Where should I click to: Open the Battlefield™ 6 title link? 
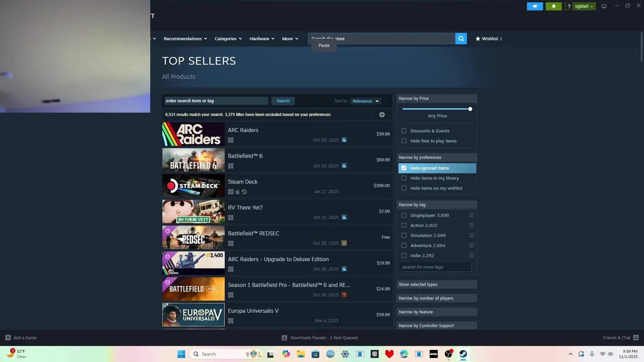(x=245, y=156)
